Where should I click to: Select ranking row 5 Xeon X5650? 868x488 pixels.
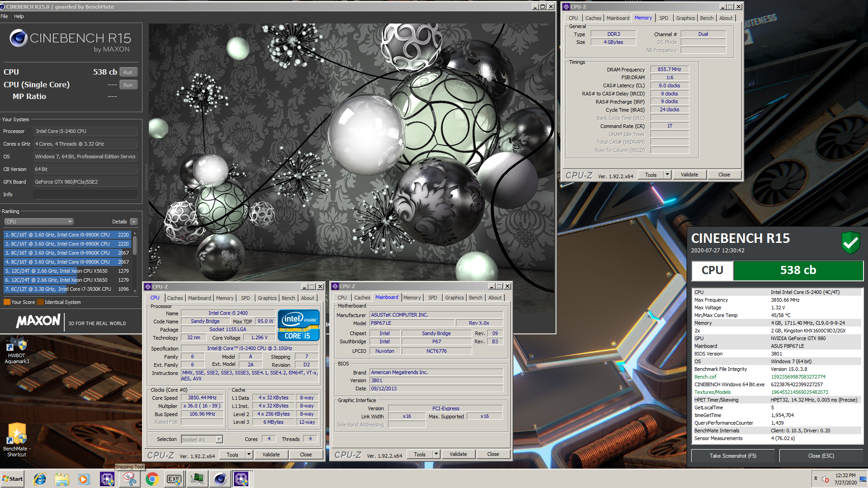67,271
